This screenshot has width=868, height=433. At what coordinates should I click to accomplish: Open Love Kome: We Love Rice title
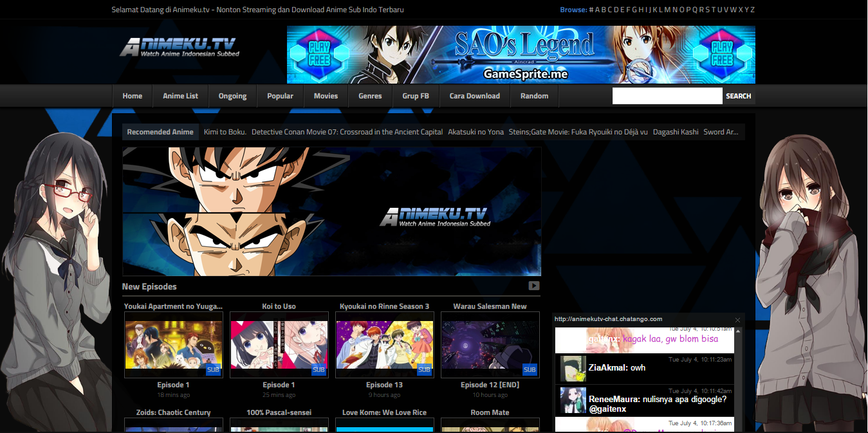[385, 412]
